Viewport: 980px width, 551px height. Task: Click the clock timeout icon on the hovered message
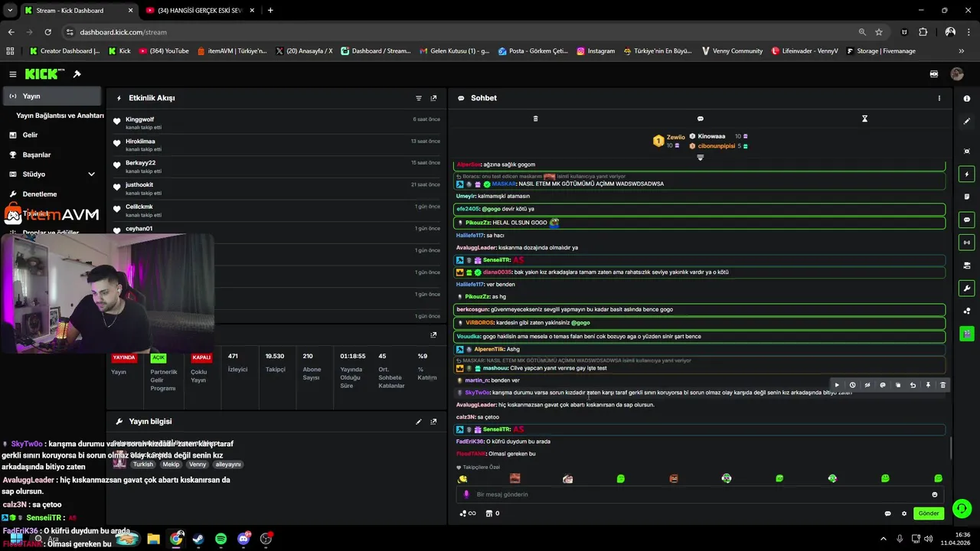click(x=852, y=385)
